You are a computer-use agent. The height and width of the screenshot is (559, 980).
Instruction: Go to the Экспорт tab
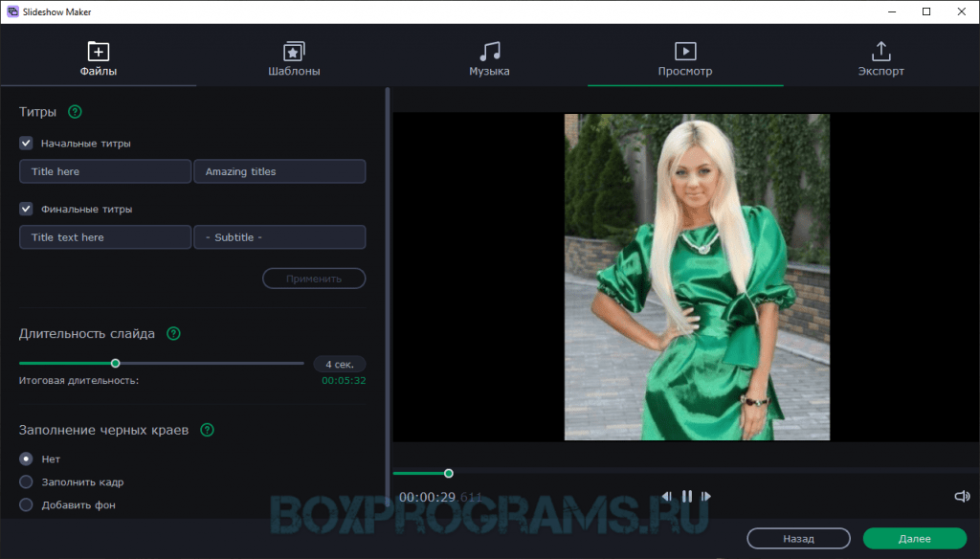pos(880,58)
